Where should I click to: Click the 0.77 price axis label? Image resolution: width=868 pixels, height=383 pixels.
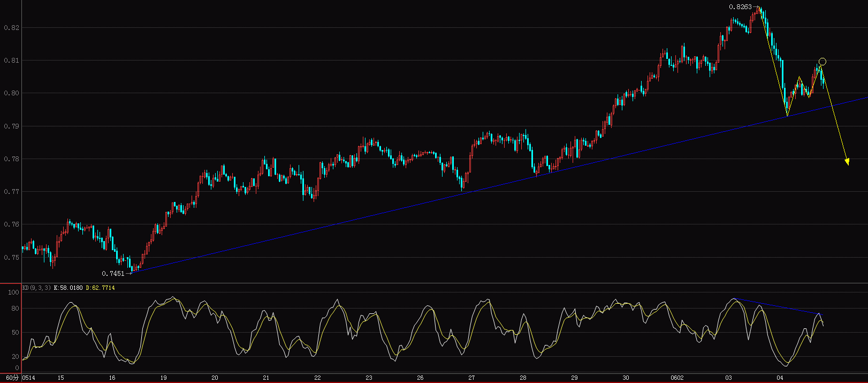click(x=11, y=191)
